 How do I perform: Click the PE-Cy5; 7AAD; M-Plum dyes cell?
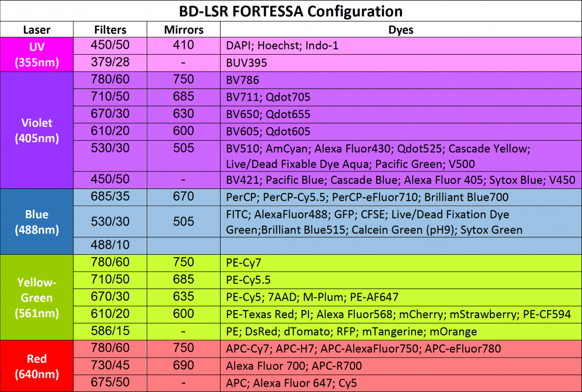point(401,297)
